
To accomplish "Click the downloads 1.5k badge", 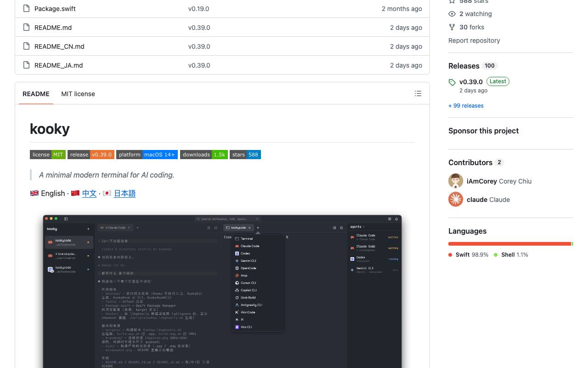I will tap(204, 155).
